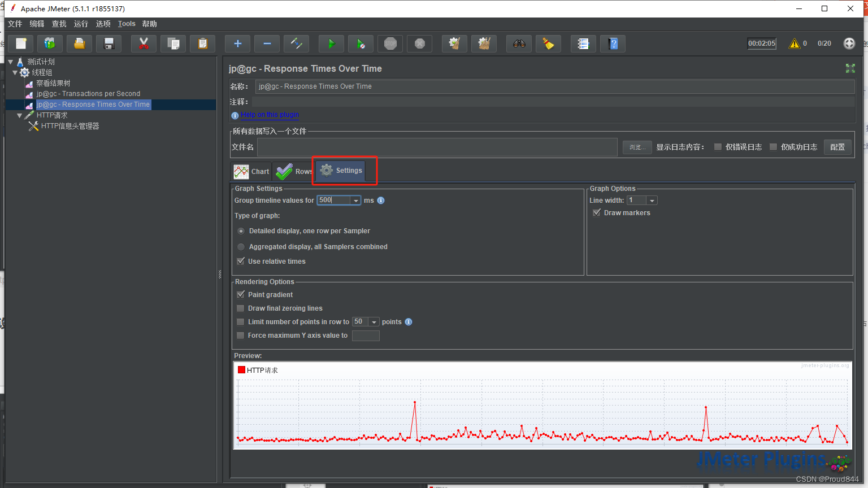Enable Limit number of points in row
Screen dimensions: 868x488
[241, 322]
